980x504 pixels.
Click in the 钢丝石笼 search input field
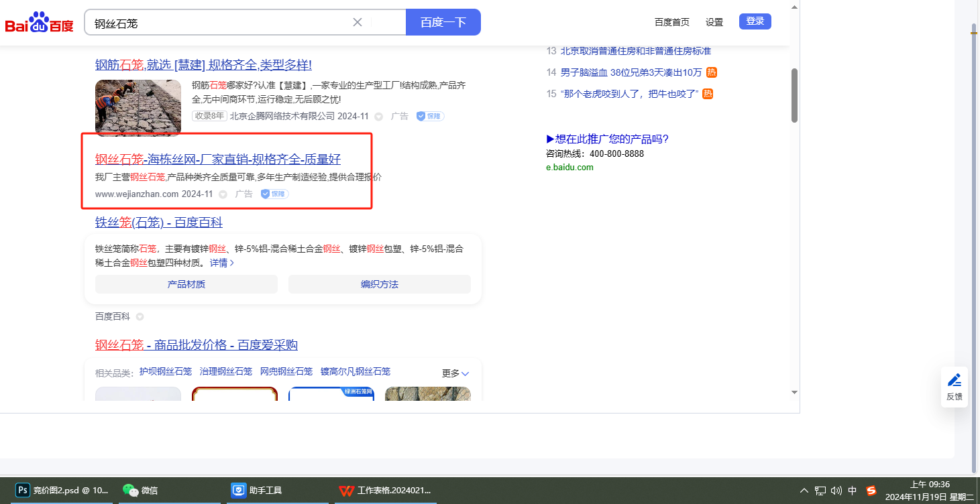[x=221, y=23]
